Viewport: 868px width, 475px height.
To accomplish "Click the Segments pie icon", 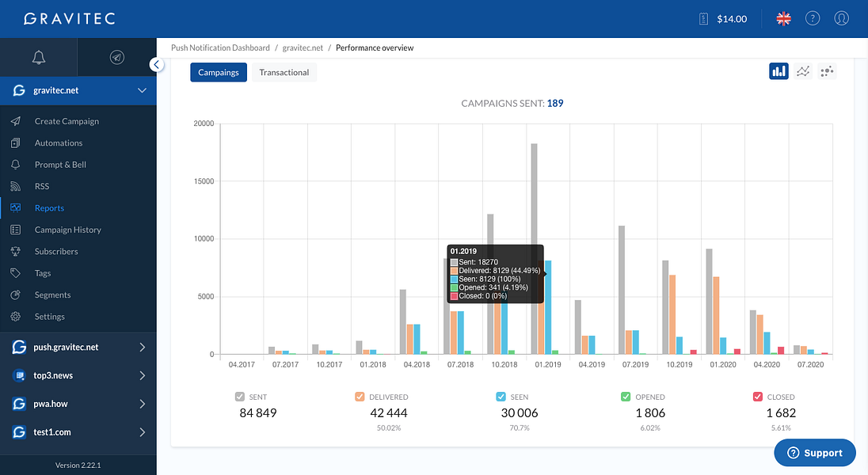I will (16, 295).
